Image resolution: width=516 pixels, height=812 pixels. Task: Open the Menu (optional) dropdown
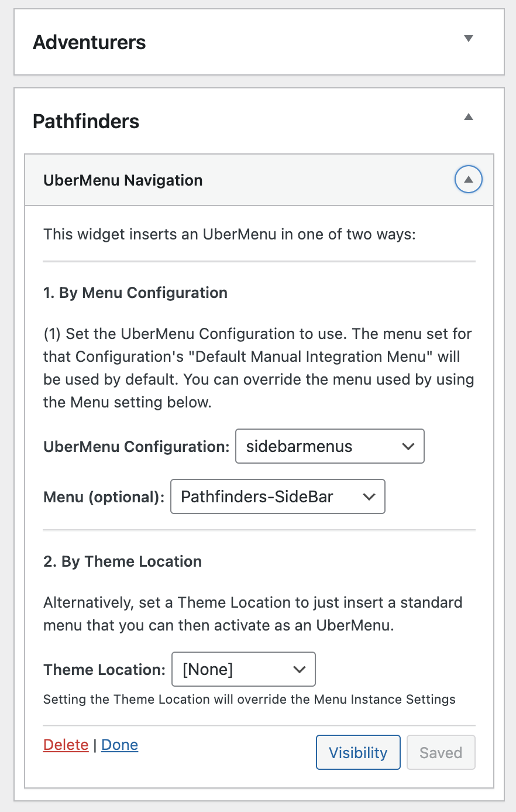coord(277,497)
